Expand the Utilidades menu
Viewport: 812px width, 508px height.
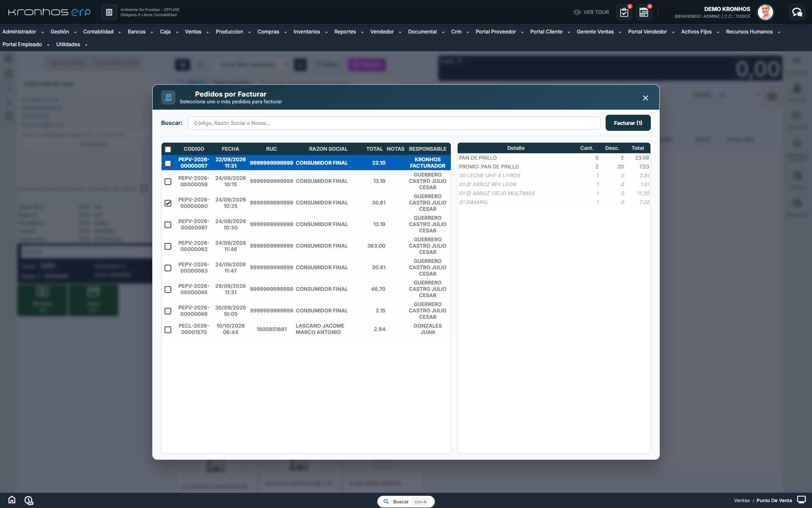(71, 44)
